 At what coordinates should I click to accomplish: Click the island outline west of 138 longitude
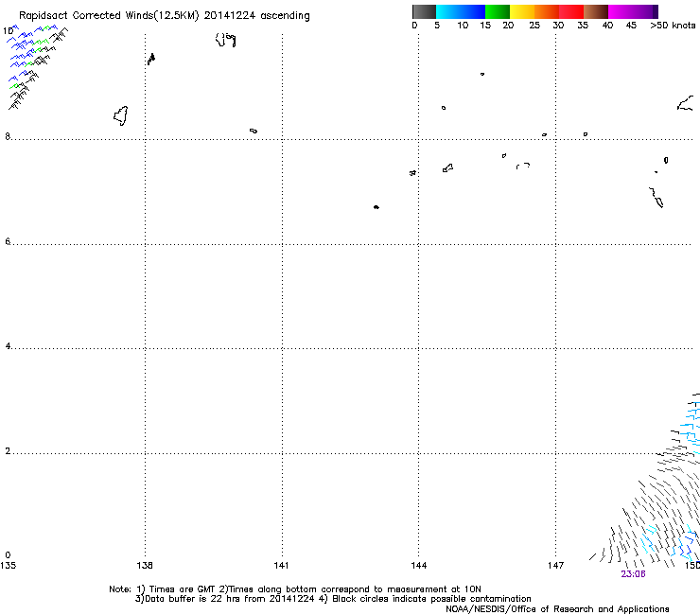click(121, 116)
